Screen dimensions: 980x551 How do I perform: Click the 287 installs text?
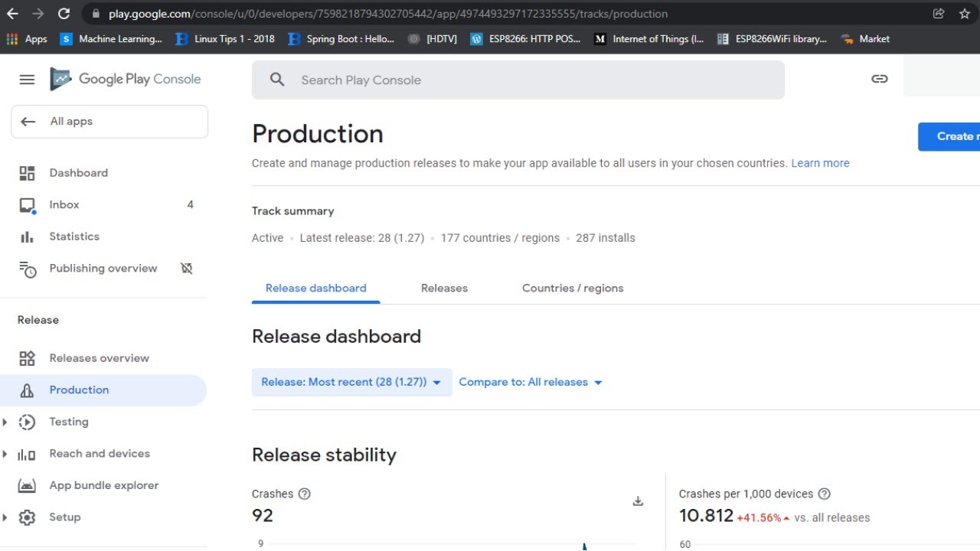(606, 238)
